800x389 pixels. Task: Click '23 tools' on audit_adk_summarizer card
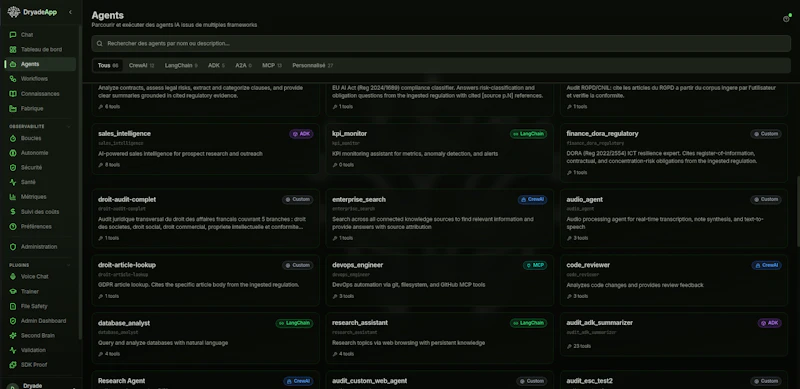[x=579, y=346]
